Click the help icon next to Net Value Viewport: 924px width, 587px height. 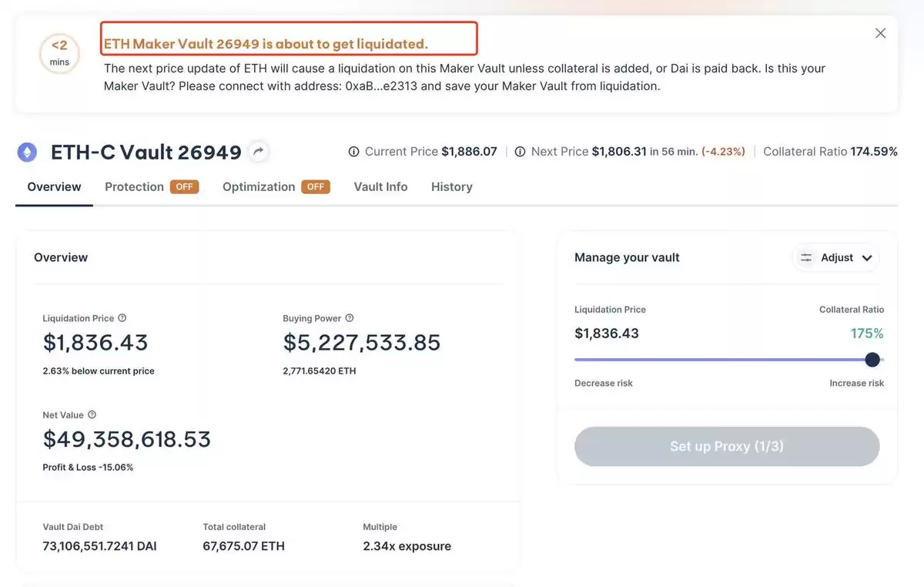click(x=92, y=414)
